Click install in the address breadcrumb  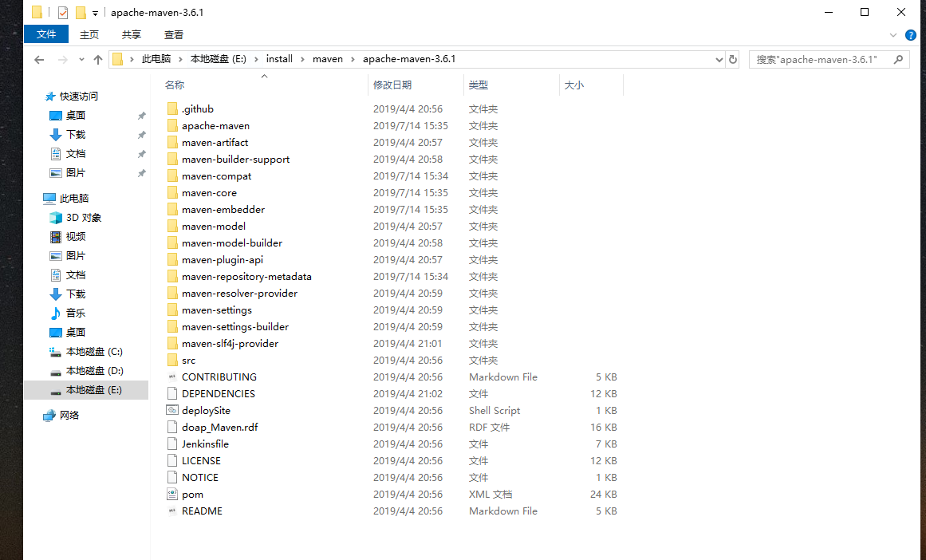pyautogui.click(x=279, y=59)
